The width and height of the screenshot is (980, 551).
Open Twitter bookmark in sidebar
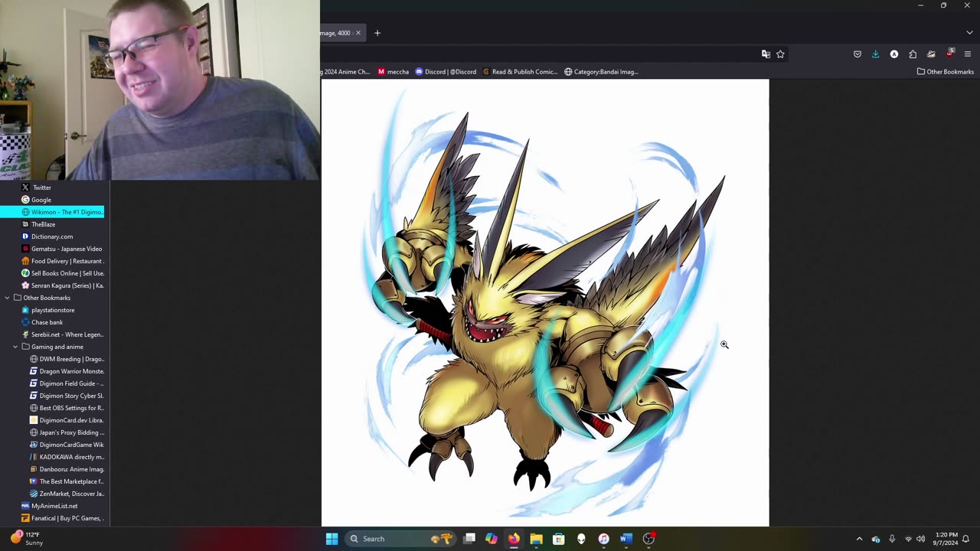[x=36, y=187]
